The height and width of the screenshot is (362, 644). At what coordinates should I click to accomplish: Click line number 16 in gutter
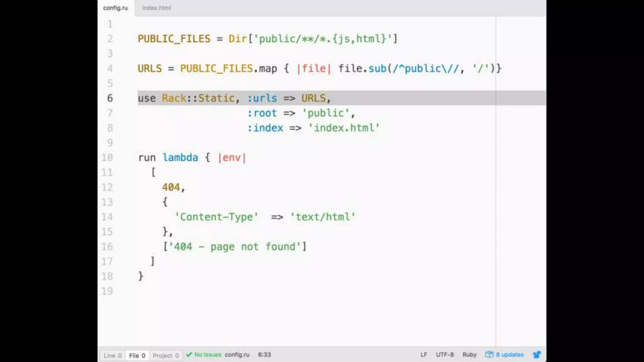point(107,247)
